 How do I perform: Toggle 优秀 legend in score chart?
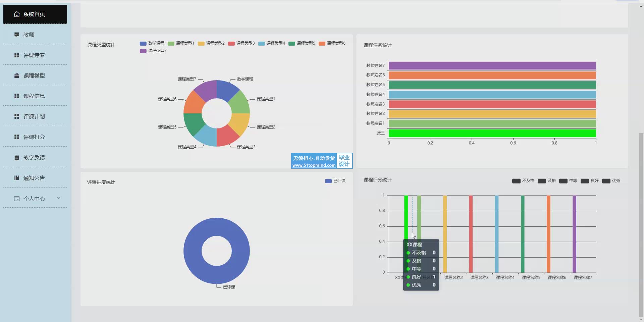611,181
